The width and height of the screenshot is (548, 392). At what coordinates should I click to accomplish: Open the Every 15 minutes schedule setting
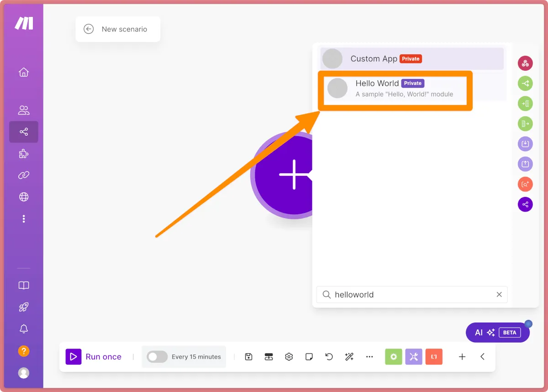coord(196,357)
